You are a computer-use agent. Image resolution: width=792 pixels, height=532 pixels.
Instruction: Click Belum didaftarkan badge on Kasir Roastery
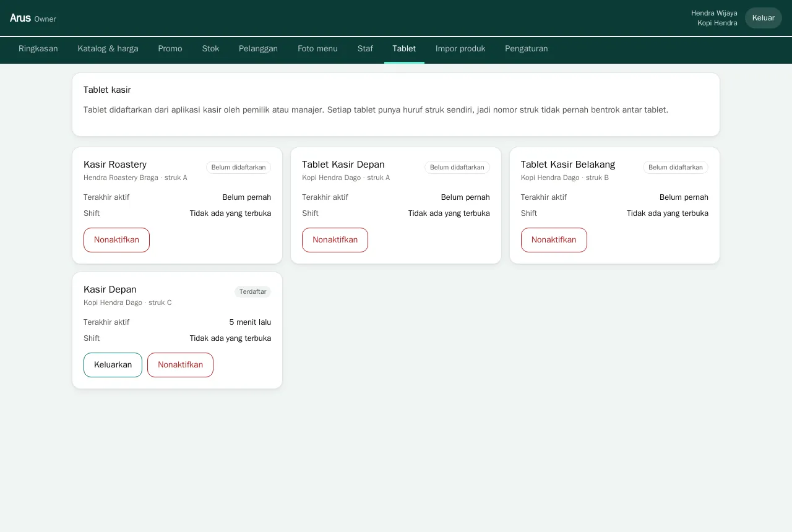click(238, 167)
